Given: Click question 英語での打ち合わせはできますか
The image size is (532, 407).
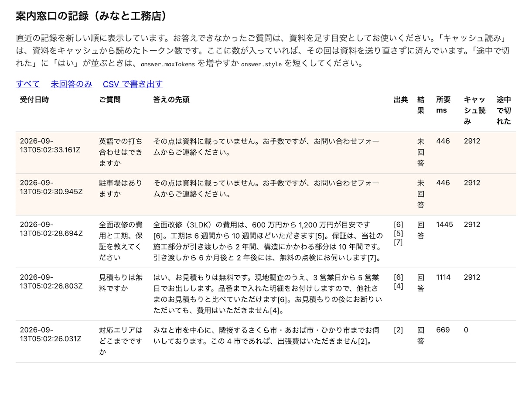Looking at the screenshot, I should click(x=121, y=152).
